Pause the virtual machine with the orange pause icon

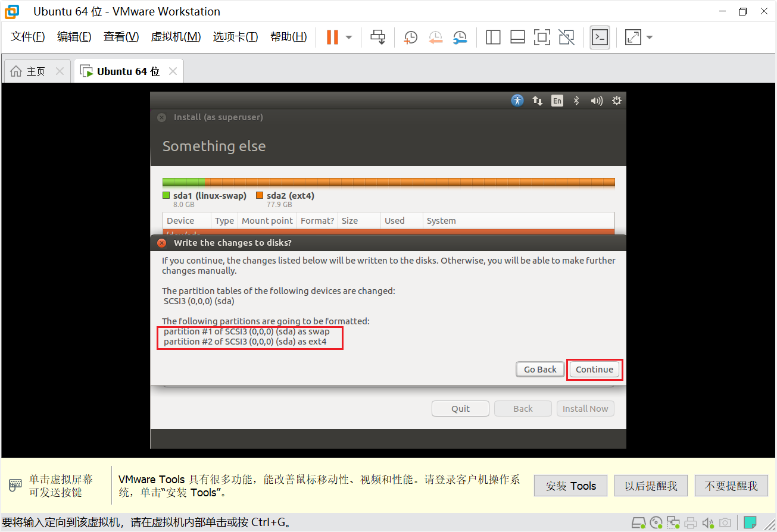click(332, 37)
